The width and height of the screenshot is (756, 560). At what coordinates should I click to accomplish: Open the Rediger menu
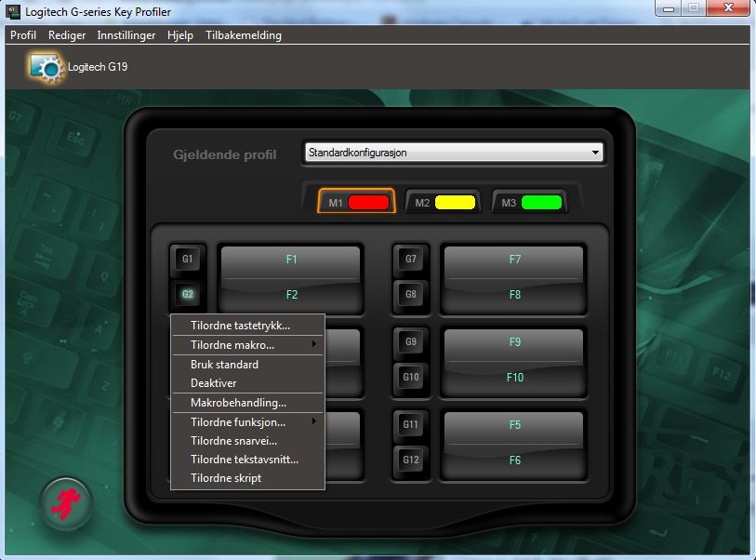click(67, 35)
